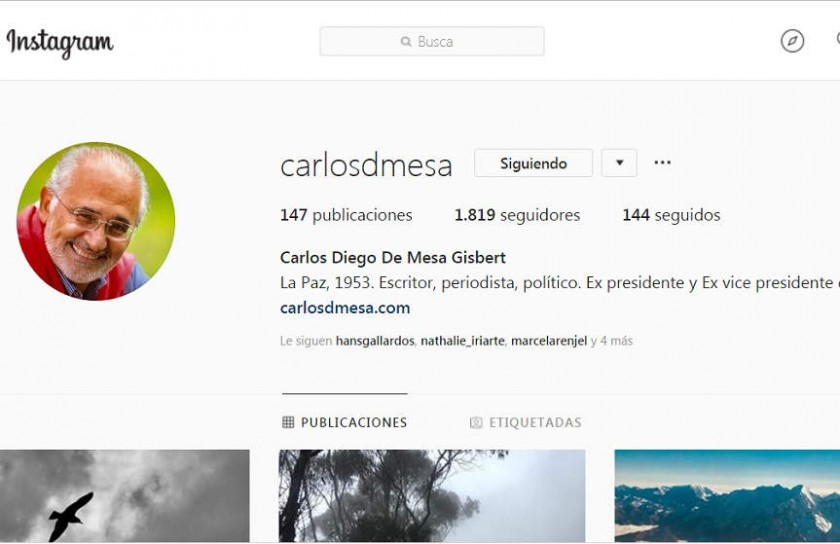Open follower hansgallardos profile

[375, 341]
